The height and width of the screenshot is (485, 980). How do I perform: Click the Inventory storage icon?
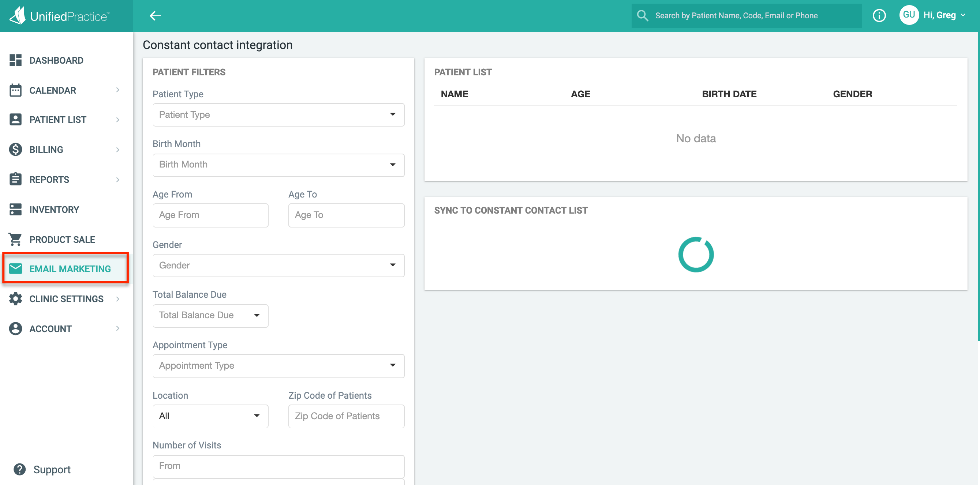[15, 209]
